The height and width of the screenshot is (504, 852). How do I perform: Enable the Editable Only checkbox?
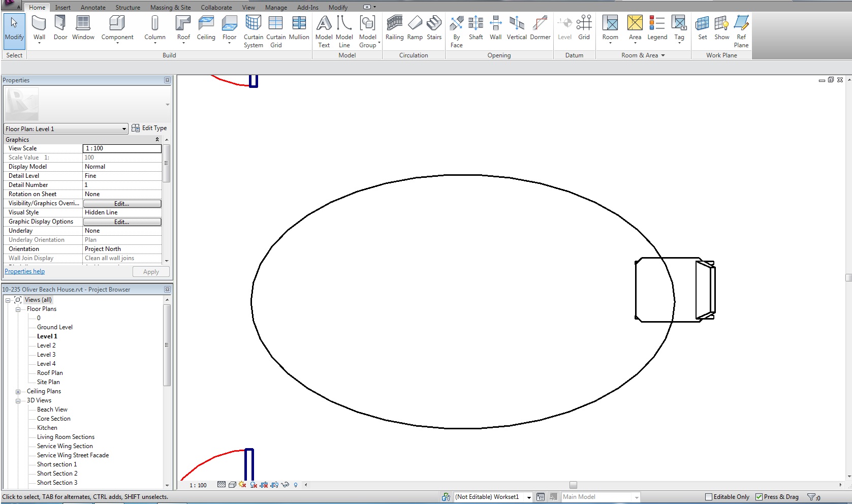click(709, 497)
